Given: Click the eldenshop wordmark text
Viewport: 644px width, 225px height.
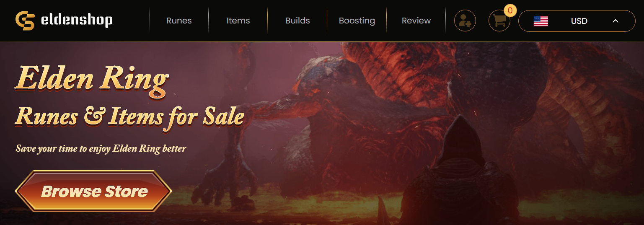Looking at the screenshot, I should 77,20.
